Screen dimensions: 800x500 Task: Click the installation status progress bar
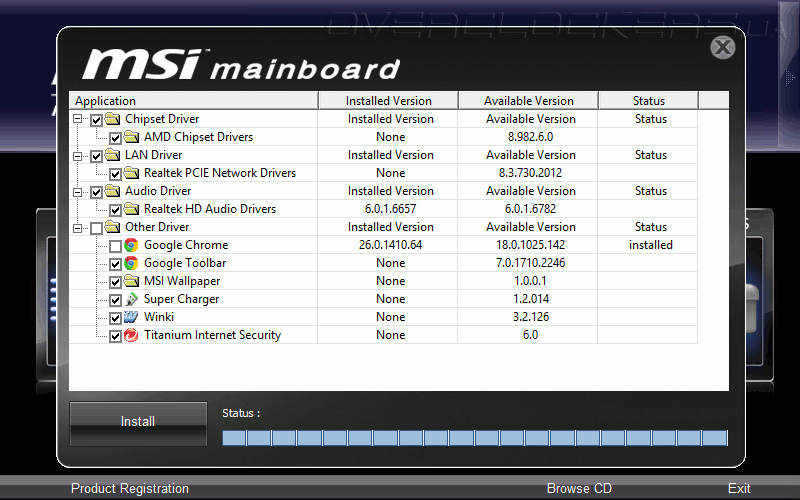coord(475,438)
